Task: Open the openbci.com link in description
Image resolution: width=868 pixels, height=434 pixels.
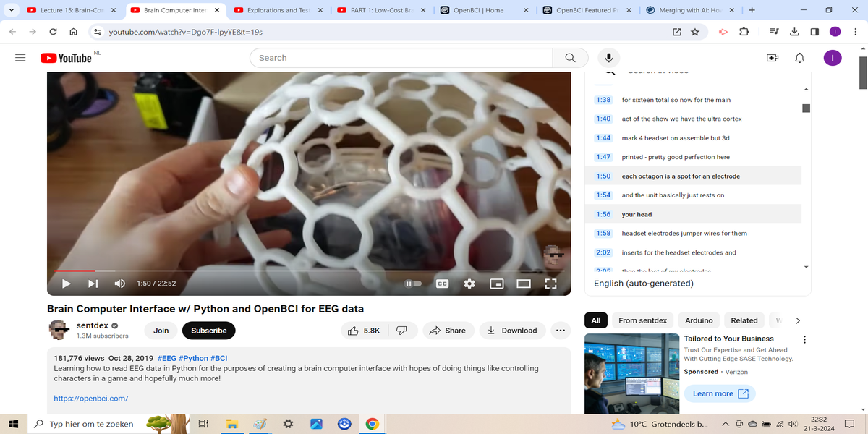Action: pos(91,398)
